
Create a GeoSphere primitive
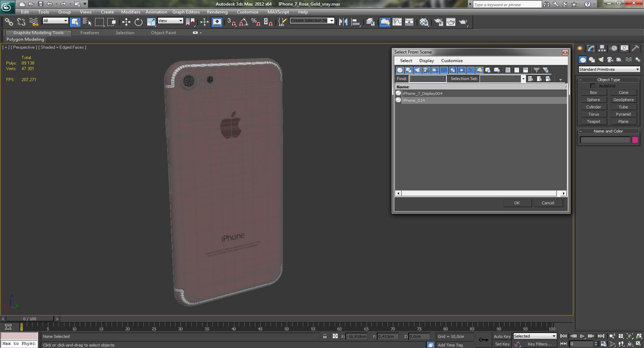point(624,100)
